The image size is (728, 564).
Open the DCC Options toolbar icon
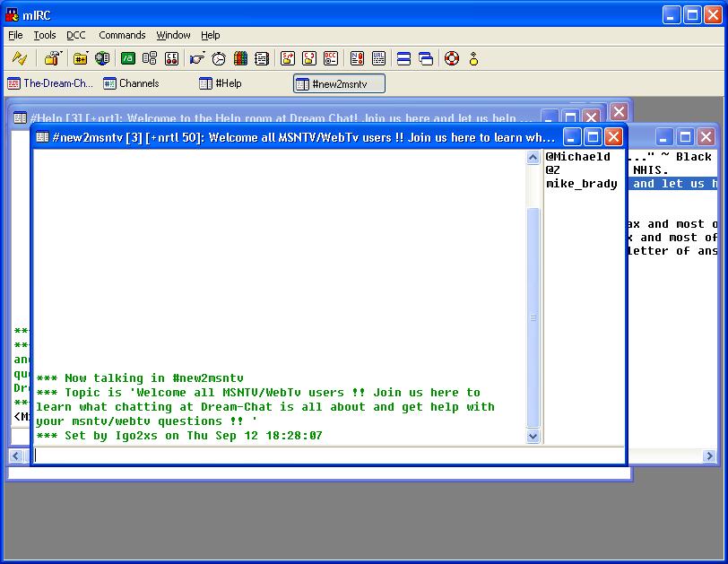[x=331, y=58]
